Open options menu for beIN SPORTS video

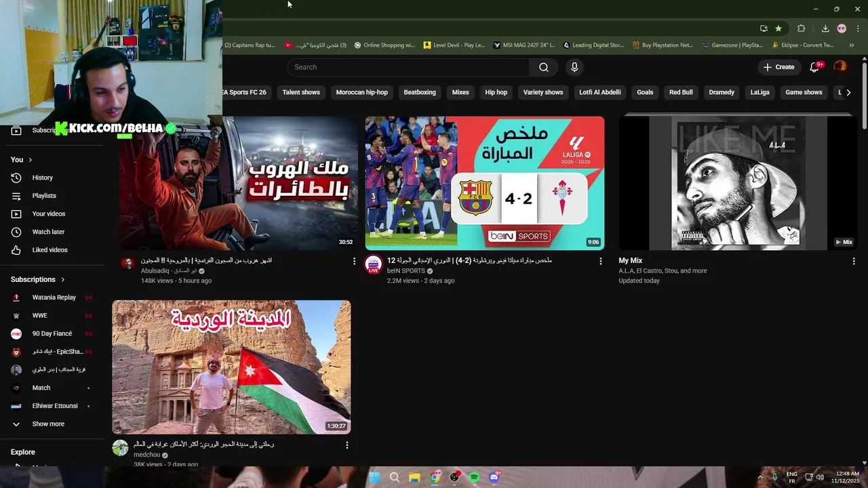pyautogui.click(x=600, y=261)
